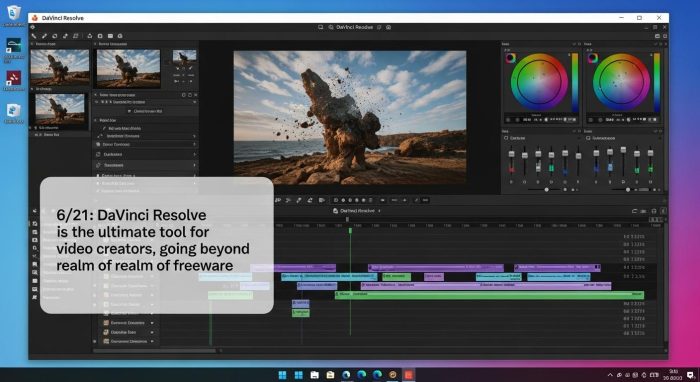700x382 pixels.
Task: Expand the Donor Contonec row arrow
Action: (194, 145)
